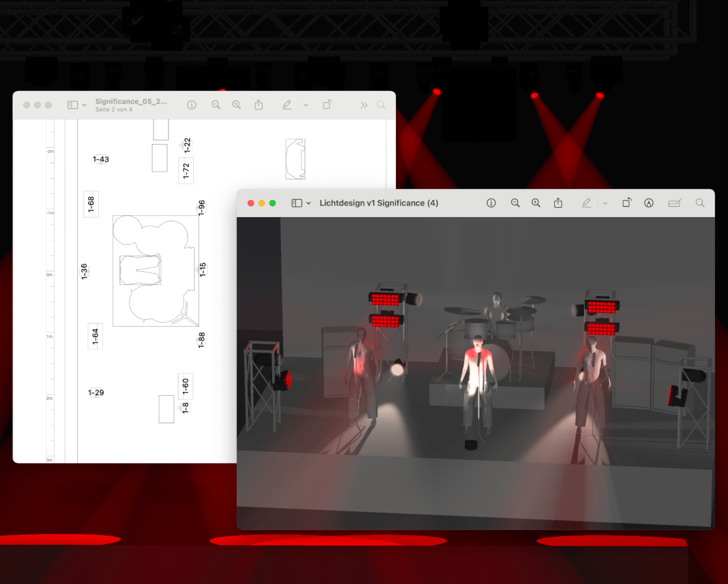Click fixture label 1-43 in the plan
Viewport: 728px width, 584px height.
pyautogui.click(x=101, y=159)
